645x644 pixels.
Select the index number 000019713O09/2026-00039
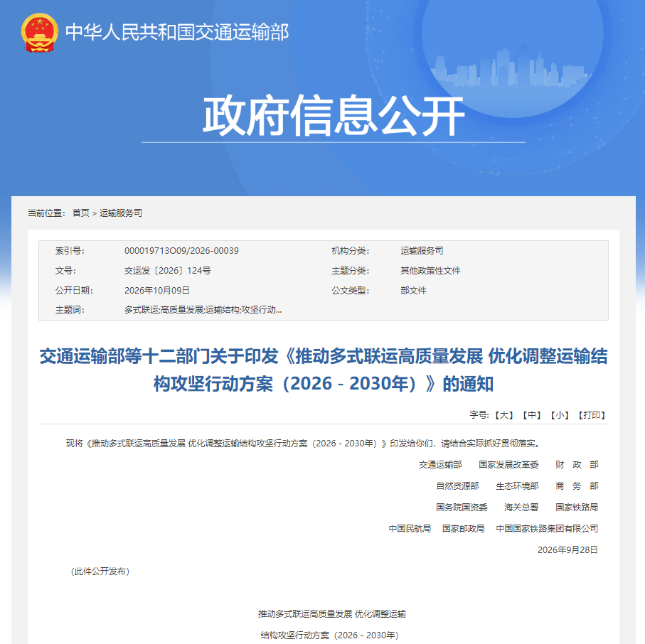pyautogui.click(x=181, y=251)
